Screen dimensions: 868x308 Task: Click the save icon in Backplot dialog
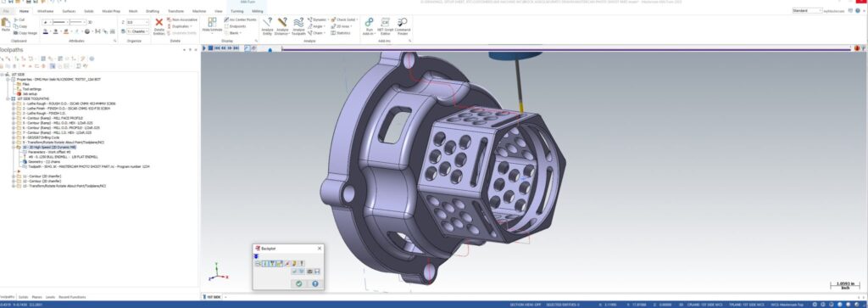pos(317,271)
